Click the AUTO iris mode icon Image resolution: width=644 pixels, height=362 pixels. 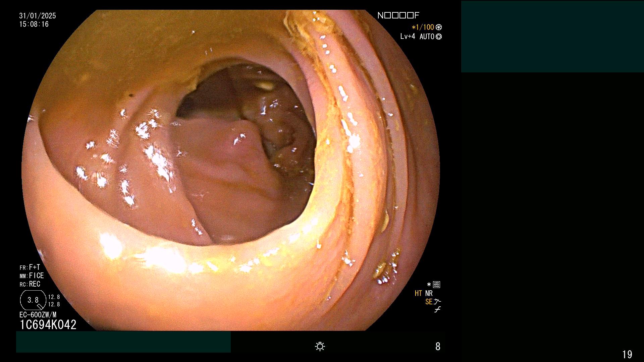tap(439, 37)
